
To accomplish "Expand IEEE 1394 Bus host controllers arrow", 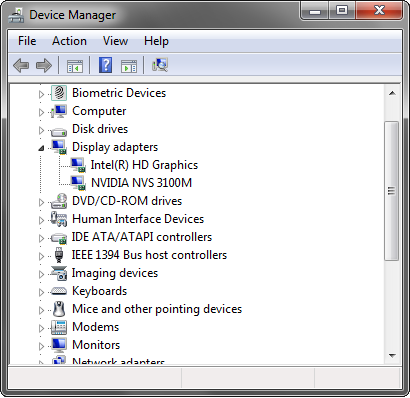I will (41, 256).
